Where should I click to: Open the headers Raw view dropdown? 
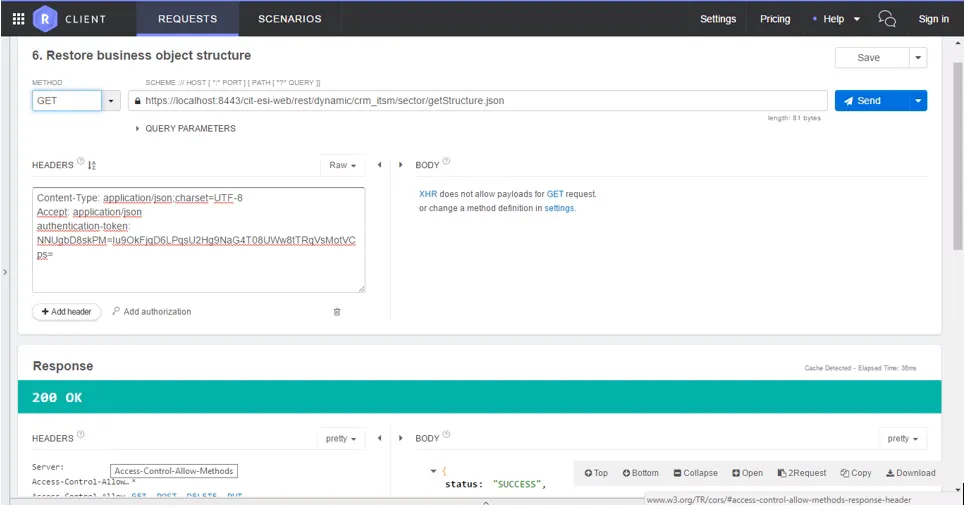344,166
